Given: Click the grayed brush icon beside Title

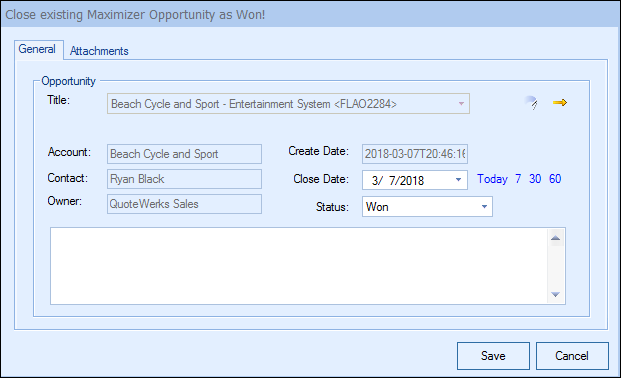Looking at the screenshot, I should pyautogui.click(x=531, y=103).
